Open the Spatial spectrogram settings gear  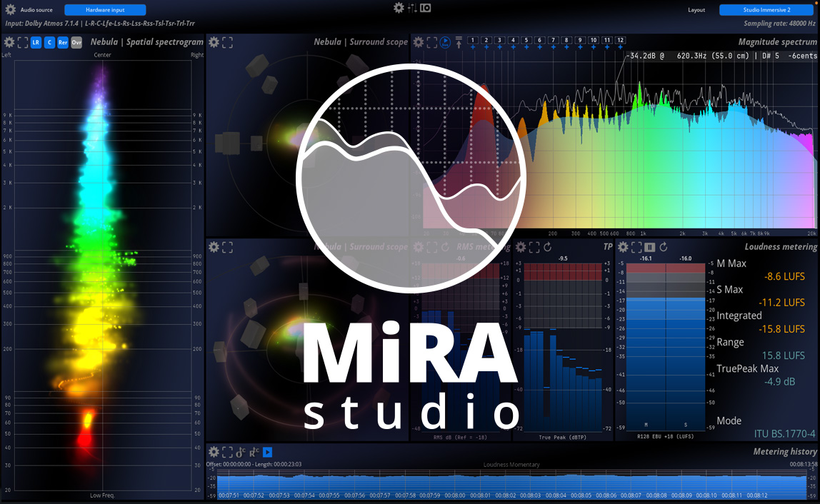pyautogui.click(x=9, y=42)
